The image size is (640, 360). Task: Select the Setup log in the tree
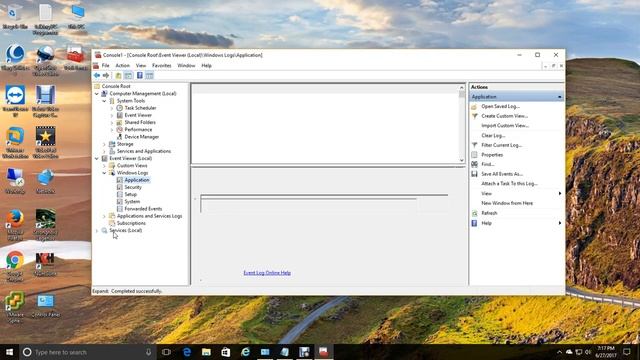(x=131, y=195)
